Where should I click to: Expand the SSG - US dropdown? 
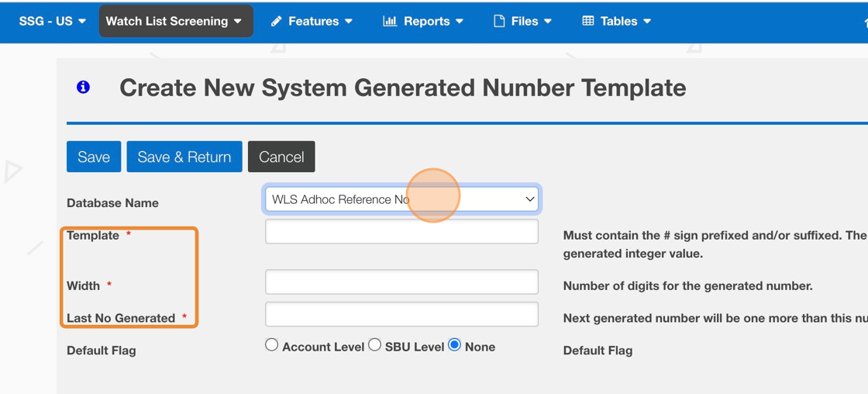pos(53,22)
